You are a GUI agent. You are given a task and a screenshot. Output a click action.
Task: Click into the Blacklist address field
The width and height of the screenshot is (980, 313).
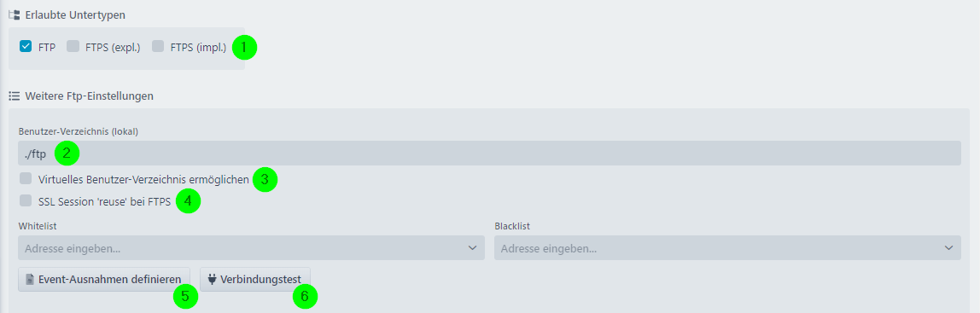pos(727,248)
